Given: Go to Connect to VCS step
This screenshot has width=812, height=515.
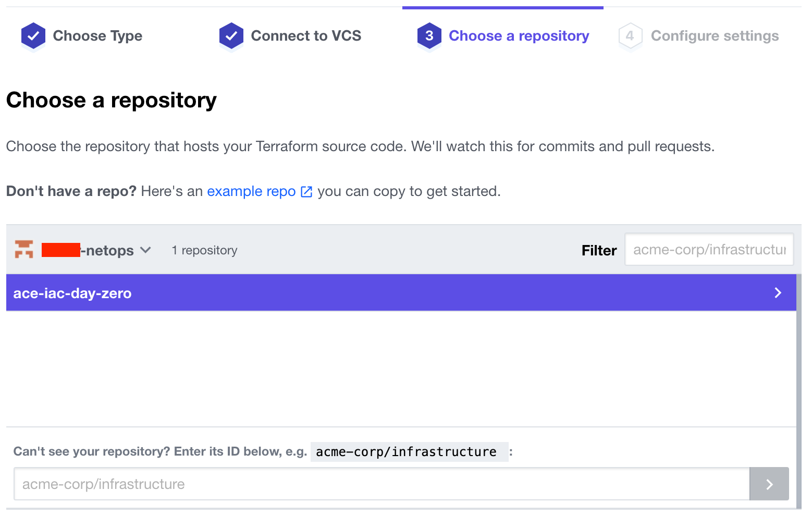Looking at the screenshot, I should [306, 36].
